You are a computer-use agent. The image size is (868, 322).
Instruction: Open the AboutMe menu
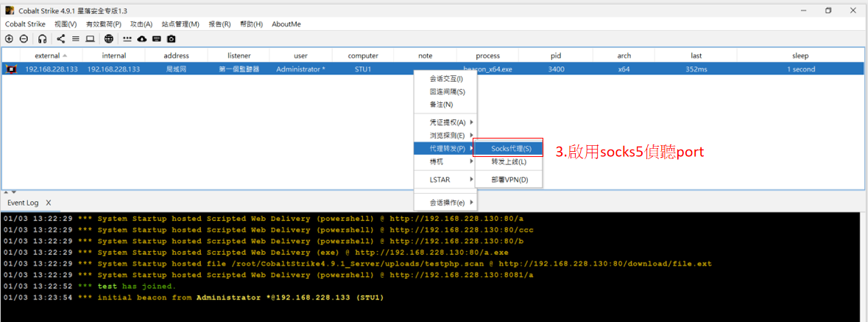pos(286,24)
